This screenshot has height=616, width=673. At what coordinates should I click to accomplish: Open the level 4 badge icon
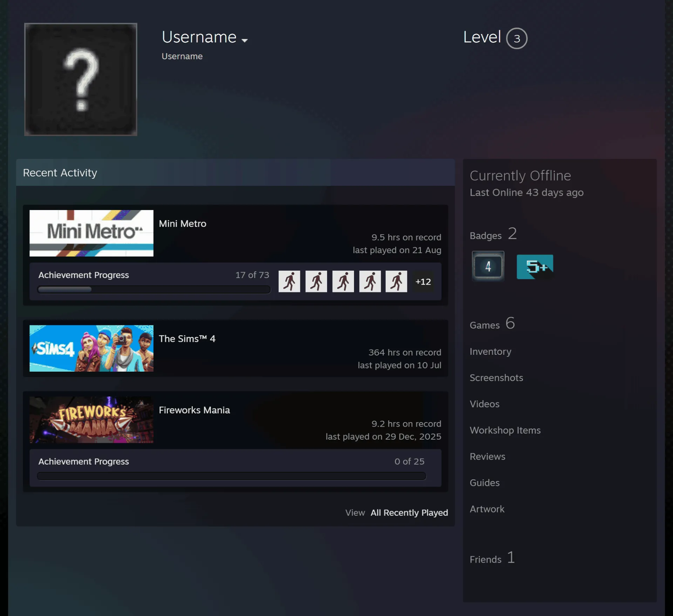488,266
